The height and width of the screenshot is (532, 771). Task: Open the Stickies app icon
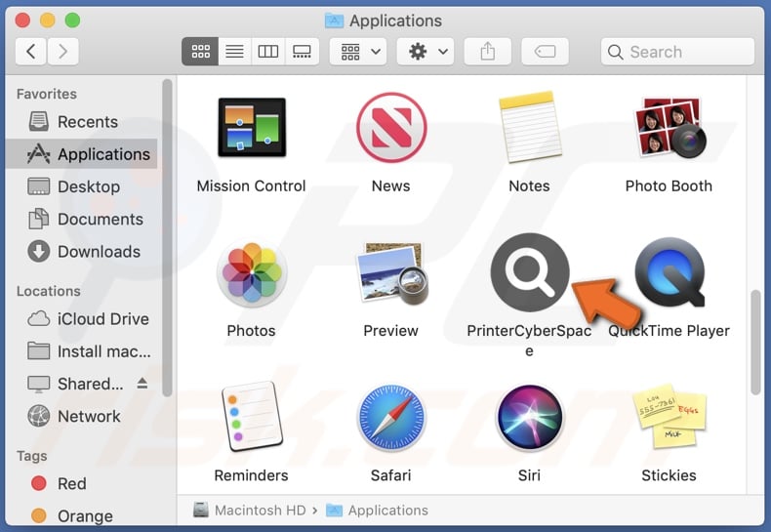tap(670, 417)
